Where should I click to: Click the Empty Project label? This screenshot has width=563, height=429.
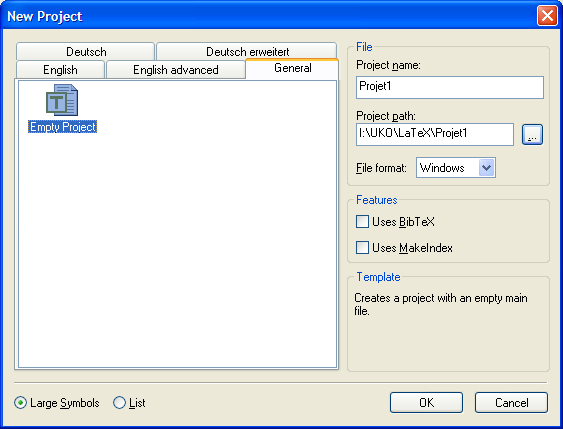(62, 127)
